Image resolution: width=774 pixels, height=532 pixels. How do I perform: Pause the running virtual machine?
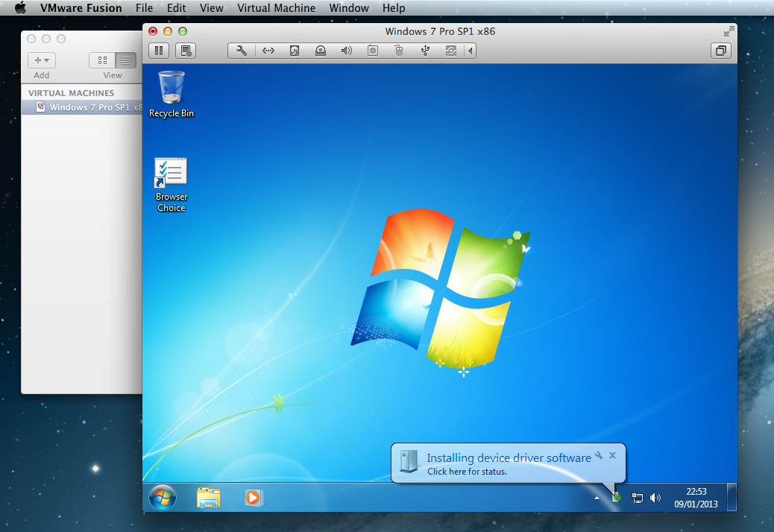click(158, 51)
